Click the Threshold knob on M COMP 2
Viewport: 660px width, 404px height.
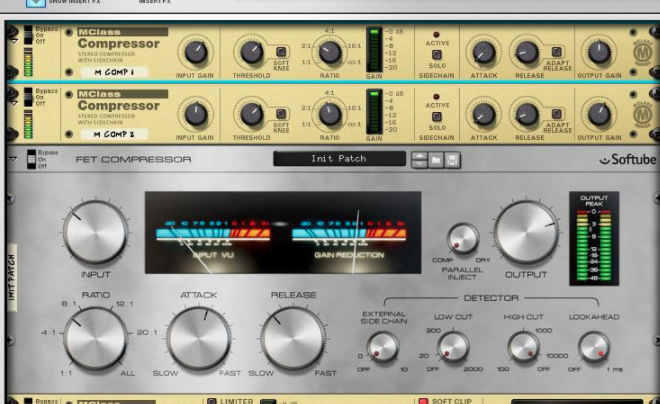tap(252, 114)
